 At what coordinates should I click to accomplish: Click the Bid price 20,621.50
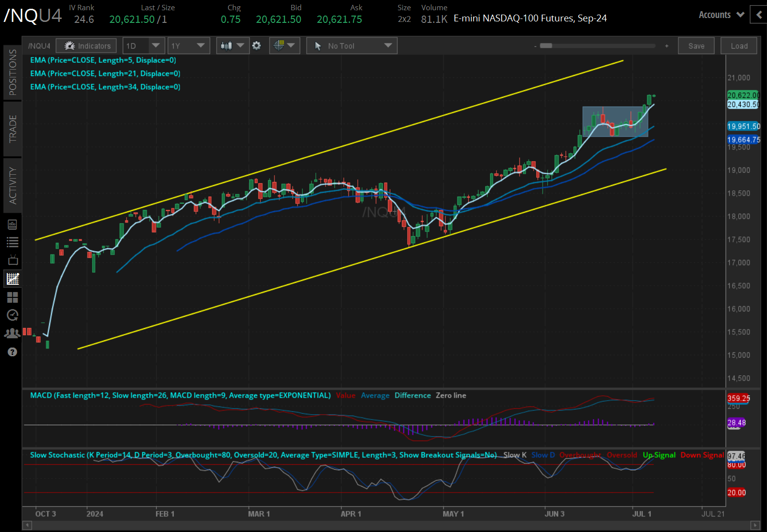point(278,19)
